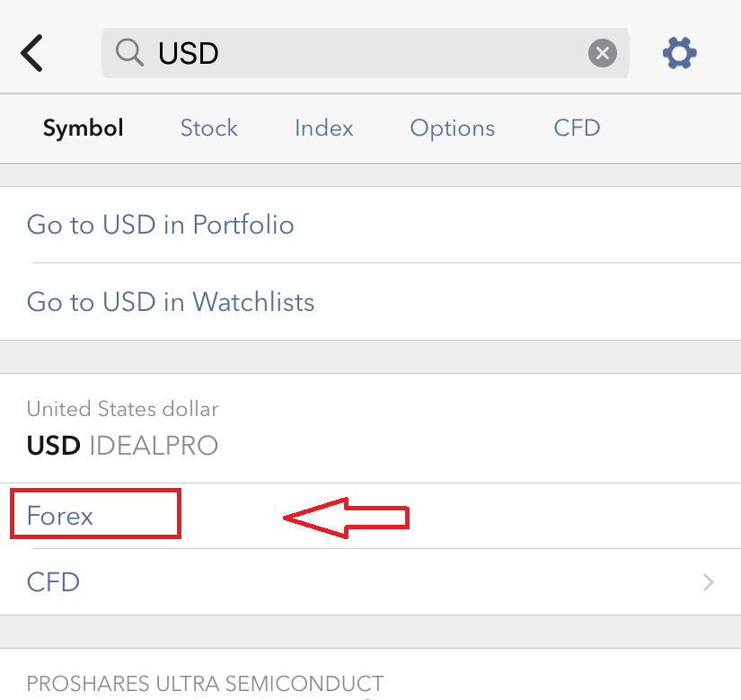This screenshot has width=741, height=700.
Task: Open Go to USD in Portfolio
Action: (370, 225)
